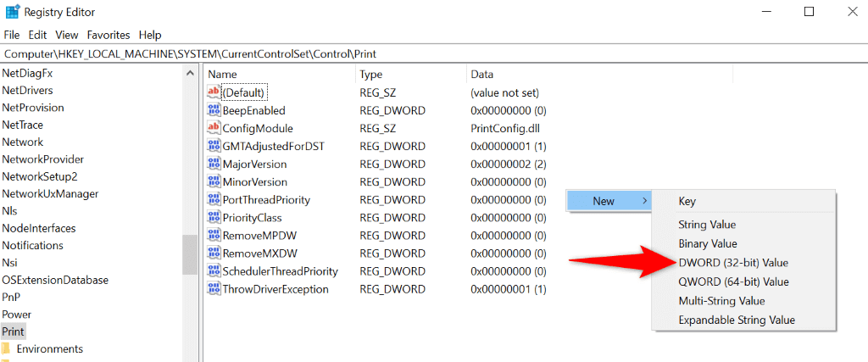Select the NetworkProvider key in tree
The image size is (868, 362).
click(42, 159)
